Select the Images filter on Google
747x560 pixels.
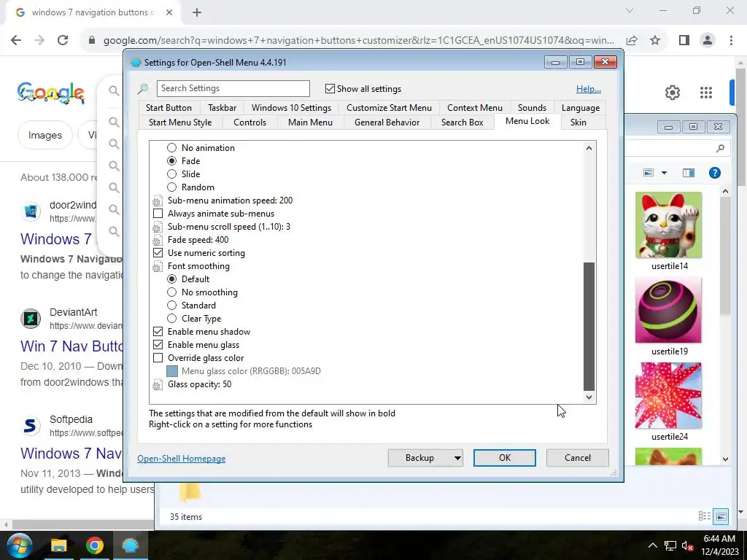[x=45, y=135]
